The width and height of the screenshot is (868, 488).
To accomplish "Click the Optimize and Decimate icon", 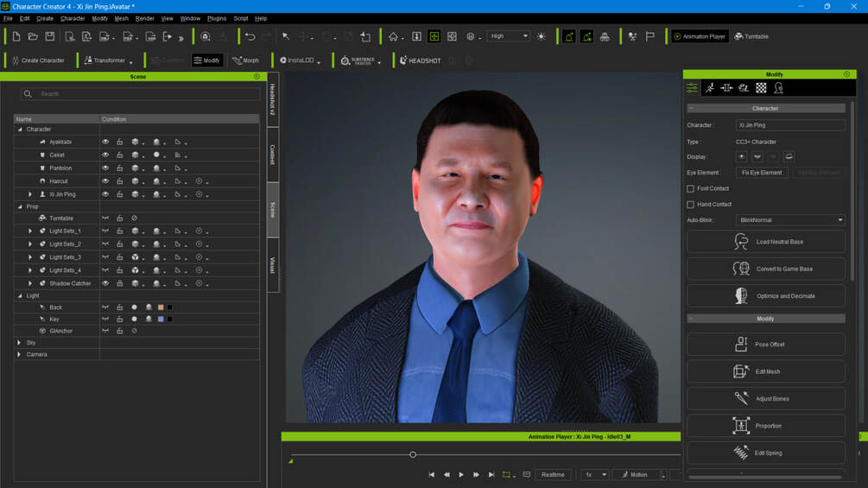I will tap(741, 295).
